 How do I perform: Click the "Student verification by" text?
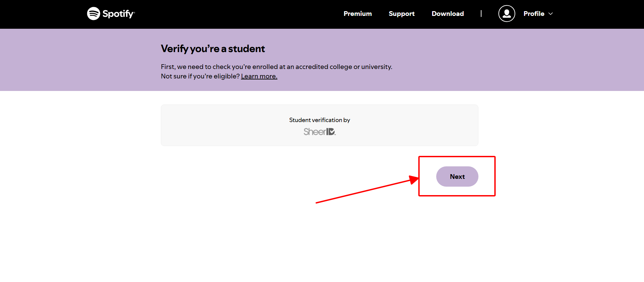click(319, 120)
